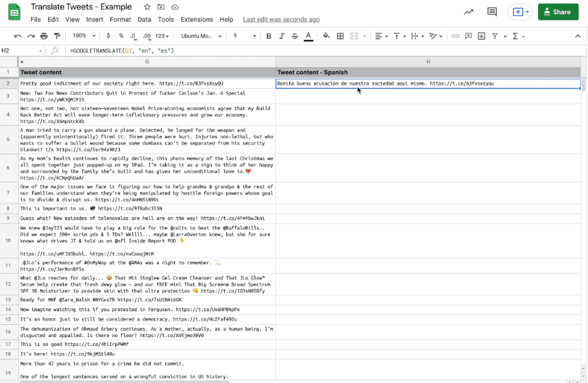Viewport: 588px width, 383px height.
Task: Open the Extensions menu
Action: 196,19
